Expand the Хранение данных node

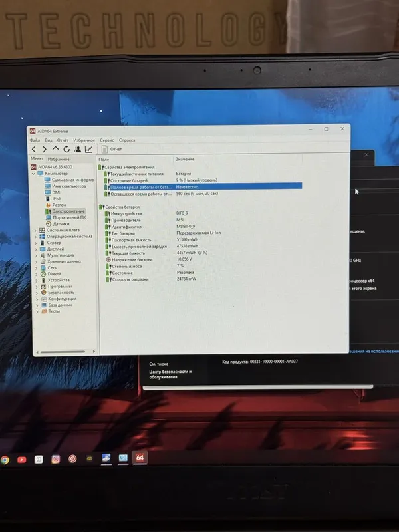click(36, 261)
